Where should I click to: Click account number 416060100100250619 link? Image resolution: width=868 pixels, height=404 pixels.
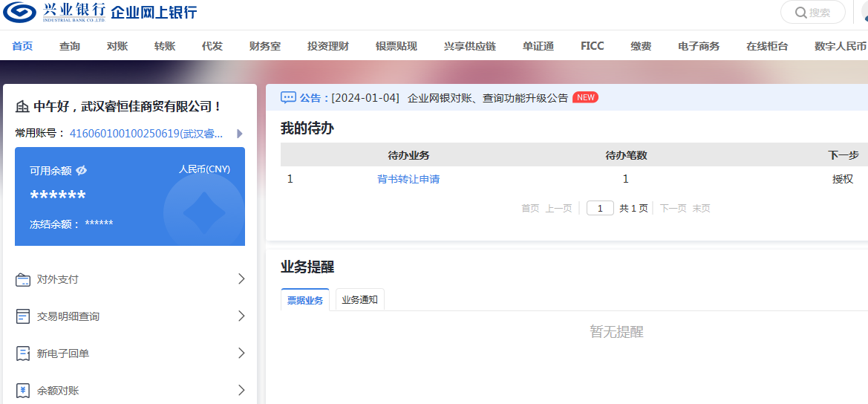[x=147, y=134]
